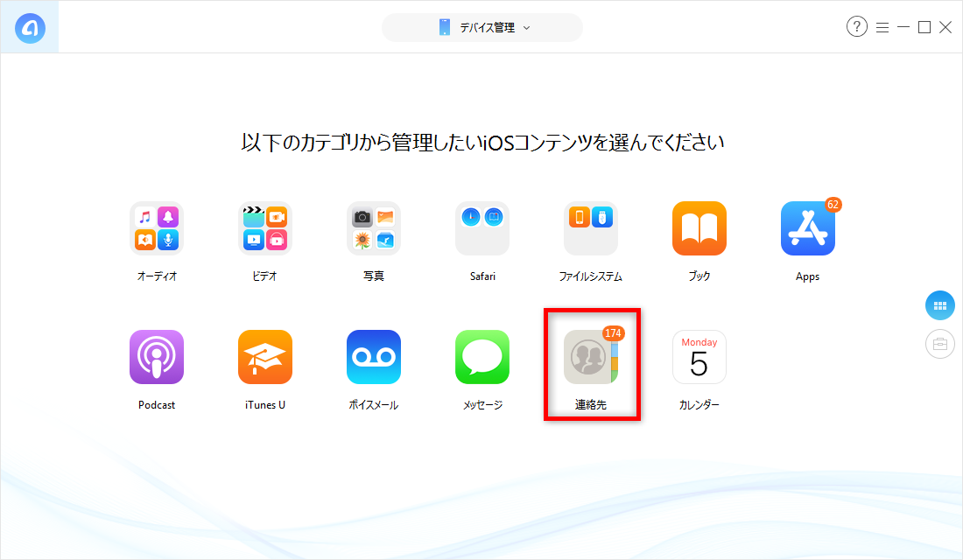Click the Safari content icon
The width and height of the screenshot is (963, 560).
coord(481,228)
